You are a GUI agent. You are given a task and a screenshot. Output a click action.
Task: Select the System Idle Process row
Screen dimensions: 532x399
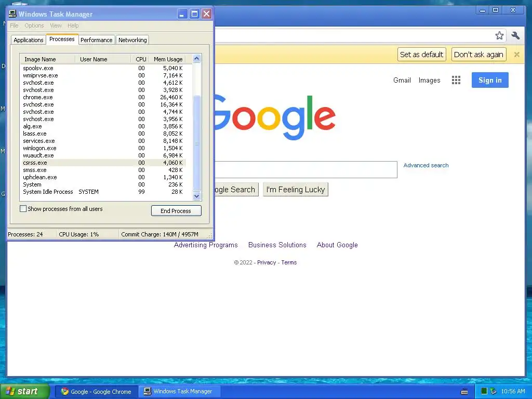pyautogui.click(x=103, y=192)
